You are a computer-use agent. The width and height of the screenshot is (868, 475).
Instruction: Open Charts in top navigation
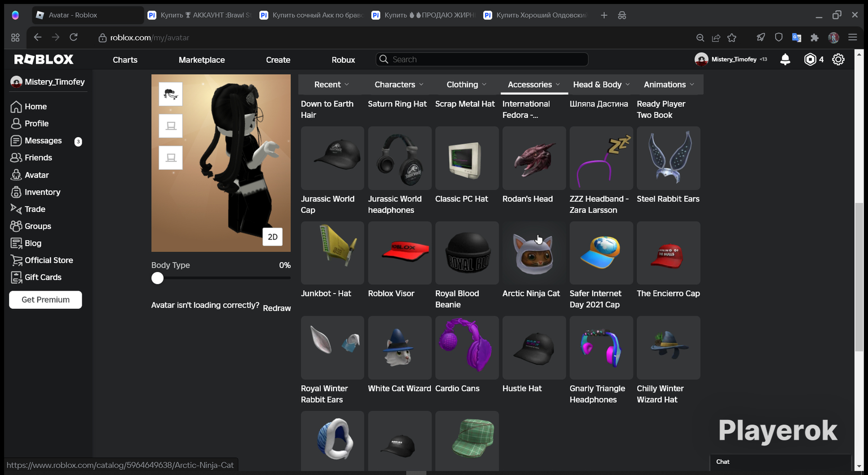pos(125,60)
